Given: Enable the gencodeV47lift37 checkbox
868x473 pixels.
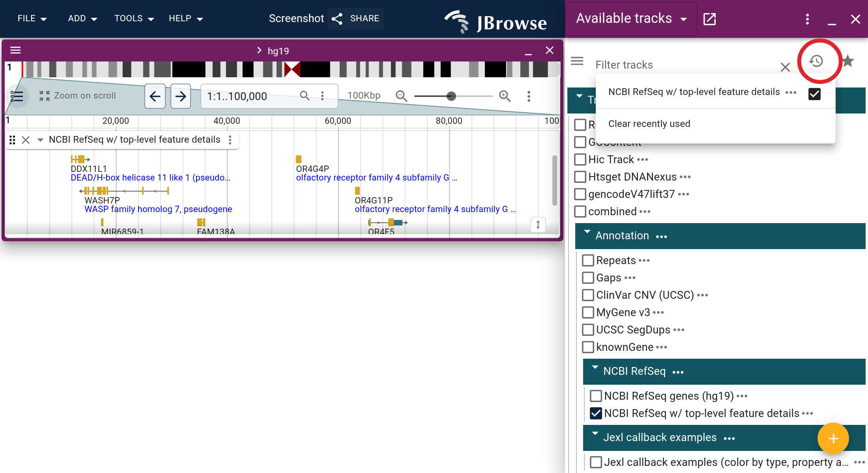Looking at the screenshot, I should coord(580,194).
